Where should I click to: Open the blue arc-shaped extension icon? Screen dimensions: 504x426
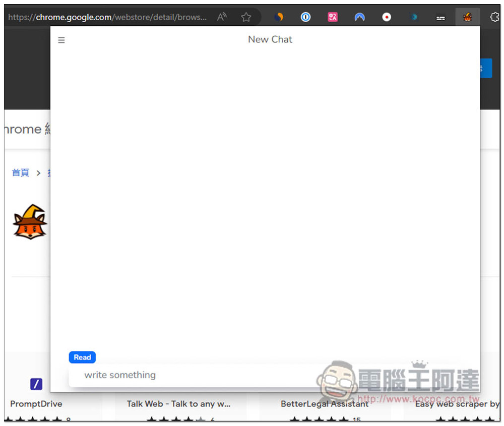point(360,17)
